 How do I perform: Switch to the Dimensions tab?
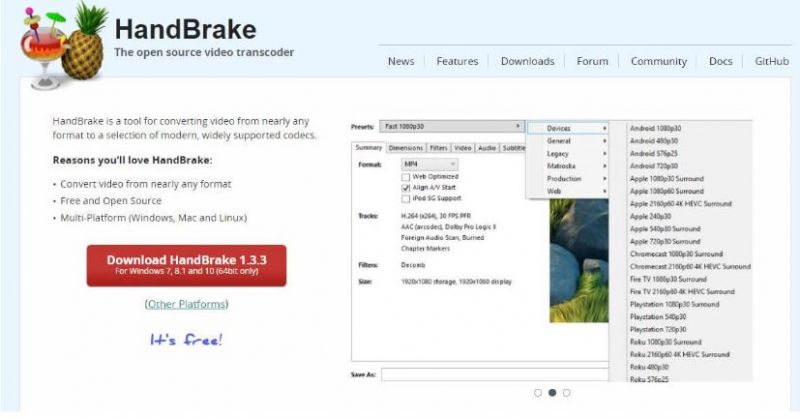(405, 148)
